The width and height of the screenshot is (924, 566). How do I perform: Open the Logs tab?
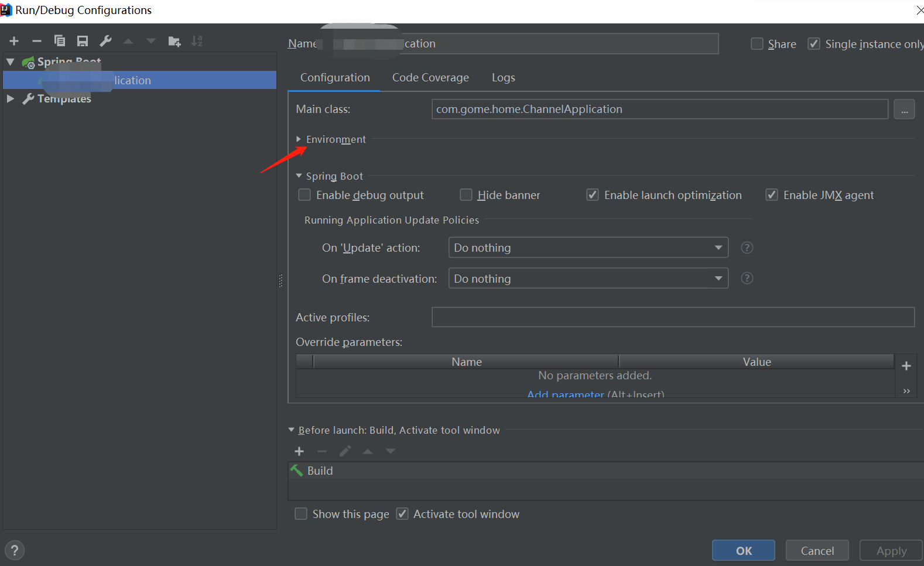[x=504, y=78]
